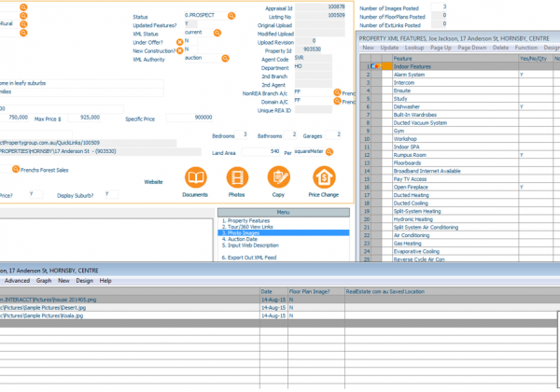Click the X icon beside Under Offer

(179, 42)
